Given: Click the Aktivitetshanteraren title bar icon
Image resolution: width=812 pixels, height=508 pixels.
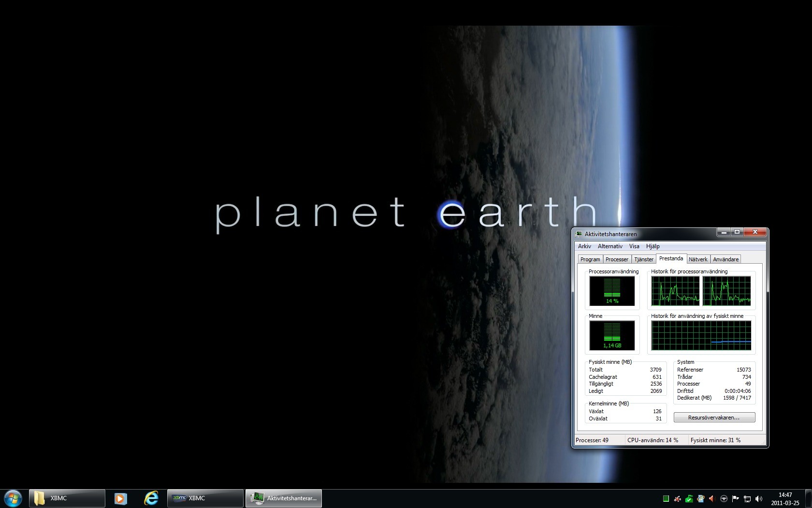Looking at the screenshot, I should pyautogui.click(x=579, y=234).
